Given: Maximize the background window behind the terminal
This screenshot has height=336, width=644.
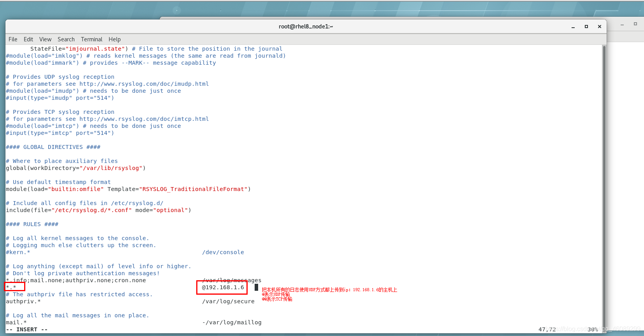Looking at the screenshot, I should (x=635, y=24).
